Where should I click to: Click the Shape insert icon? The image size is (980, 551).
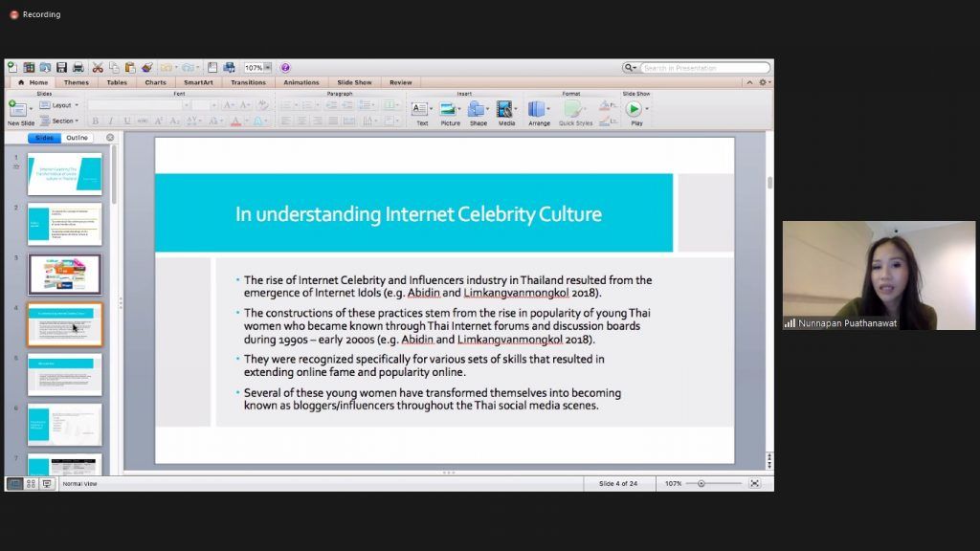click(478, 111)
